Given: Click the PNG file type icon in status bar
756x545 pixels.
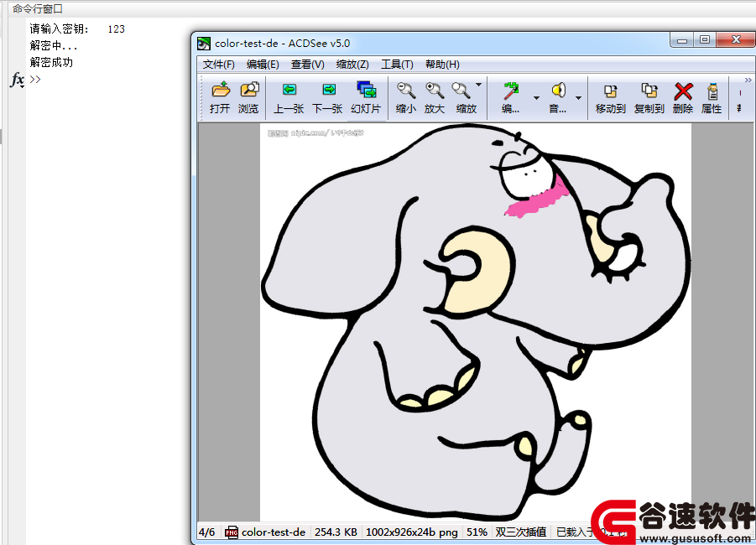Looking at the screenshot, I should [232, 532].
